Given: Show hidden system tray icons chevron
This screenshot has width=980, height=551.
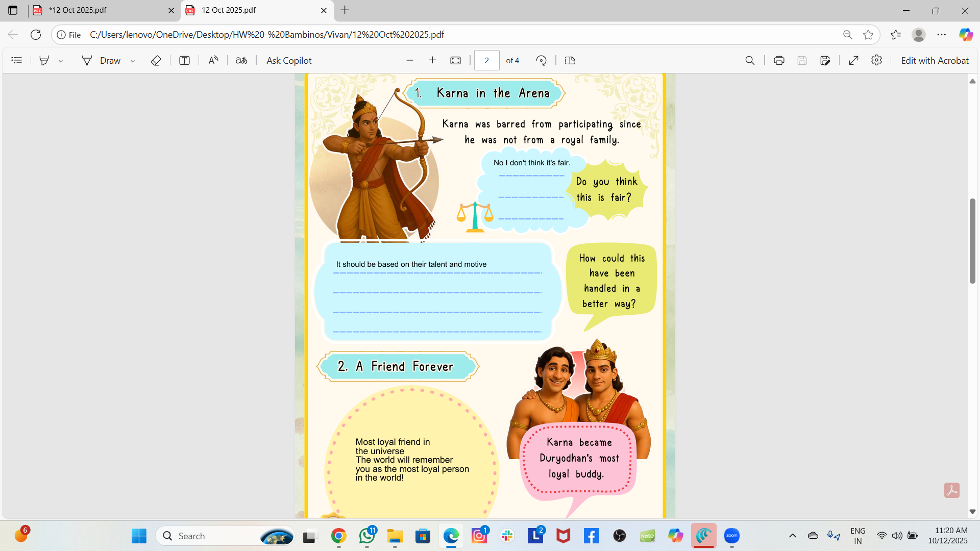Looking at the screenshot, I should coord(792,536).
